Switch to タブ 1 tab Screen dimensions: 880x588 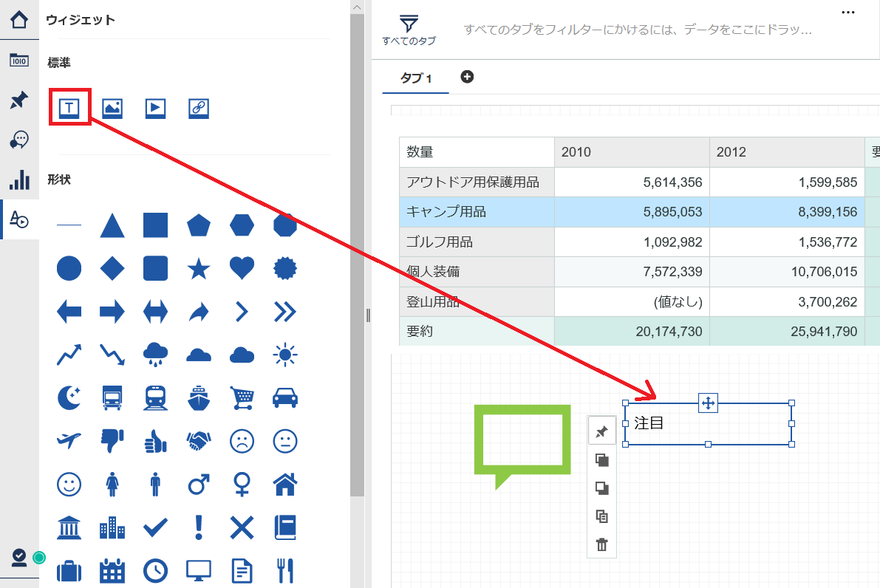pyautogui.click(x=416, y=78)
